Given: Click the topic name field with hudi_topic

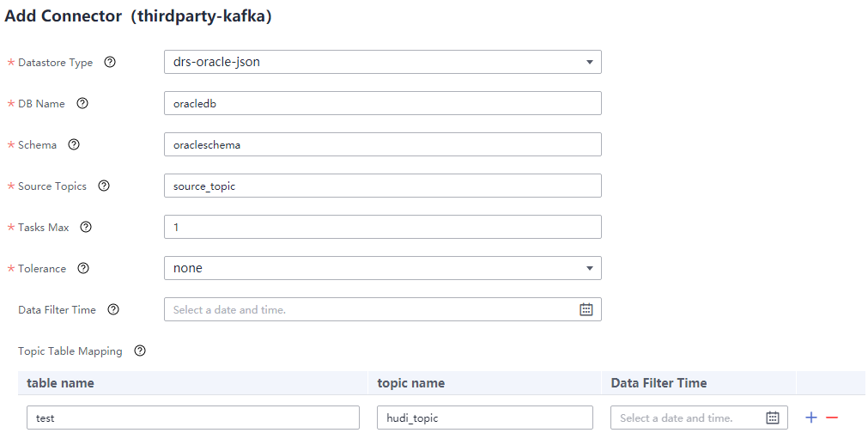Looking at the screenshot, I should click(485, 418).
